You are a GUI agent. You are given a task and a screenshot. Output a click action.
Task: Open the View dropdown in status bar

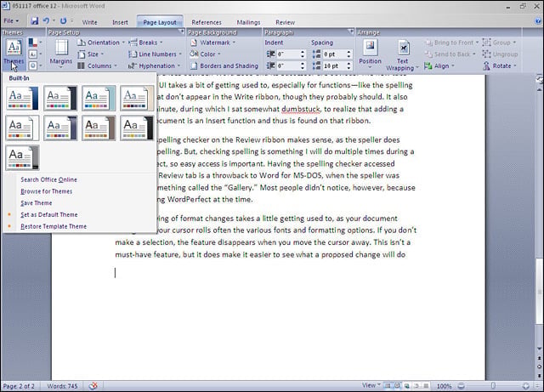pyautogui.click(x=371, y=385)
